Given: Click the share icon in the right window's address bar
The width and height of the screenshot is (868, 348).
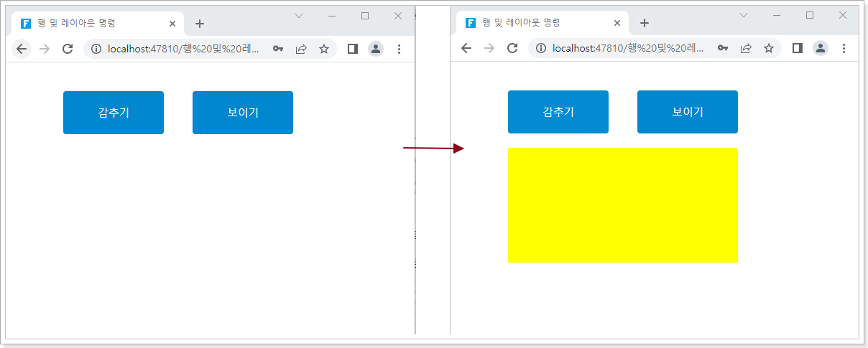Looking at the screenshot, I should point(746,48).
